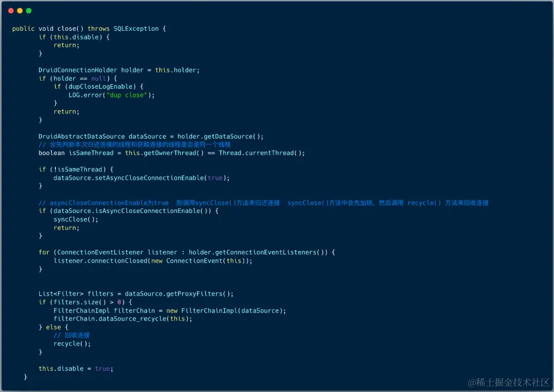554x392 pixels.
Task: Click the 'dataSource.setAsyncCloseConnectionEnable(true);' line
Action: click(x=142, y=178)
